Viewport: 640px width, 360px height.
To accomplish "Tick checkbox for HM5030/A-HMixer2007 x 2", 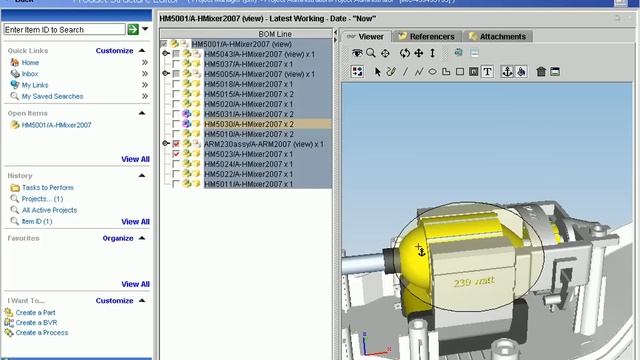I will [176, 124].
